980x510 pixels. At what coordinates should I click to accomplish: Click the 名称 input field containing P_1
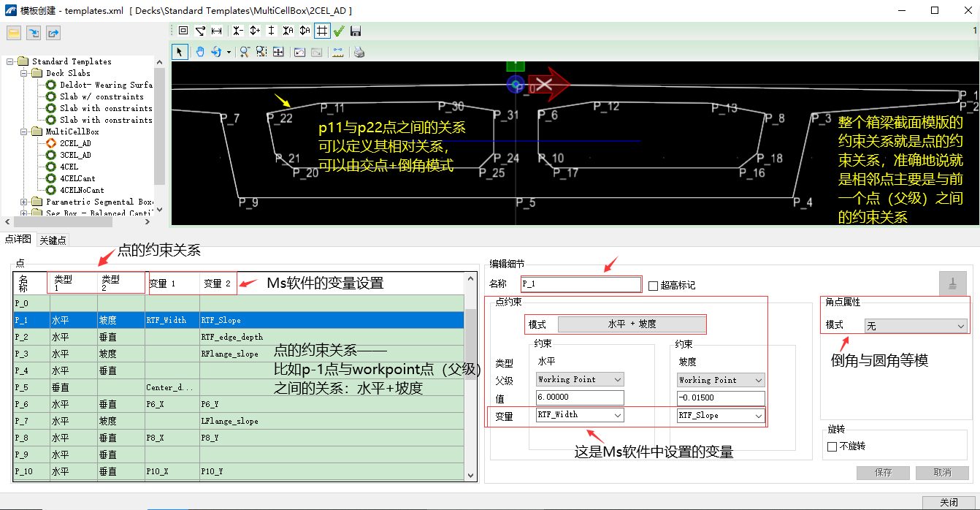(581, 283)
